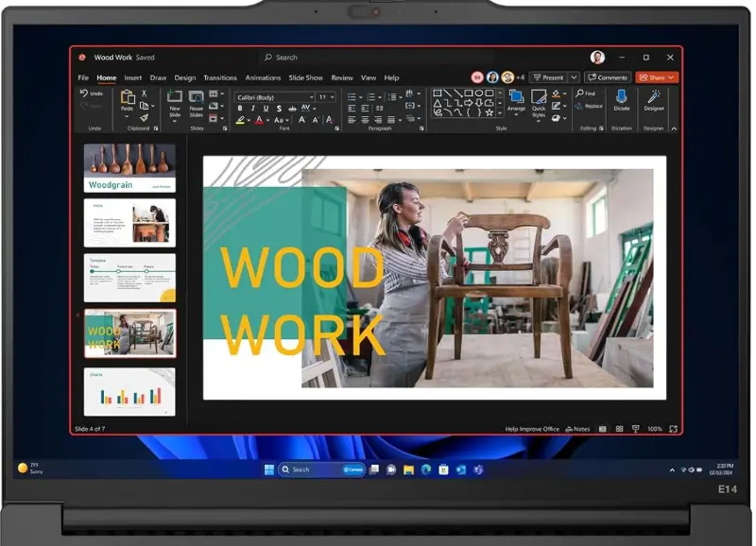Open PowerPoint Designer
Image resolution: width=756 pixels, height=546 pixels.
coord(654,102)
